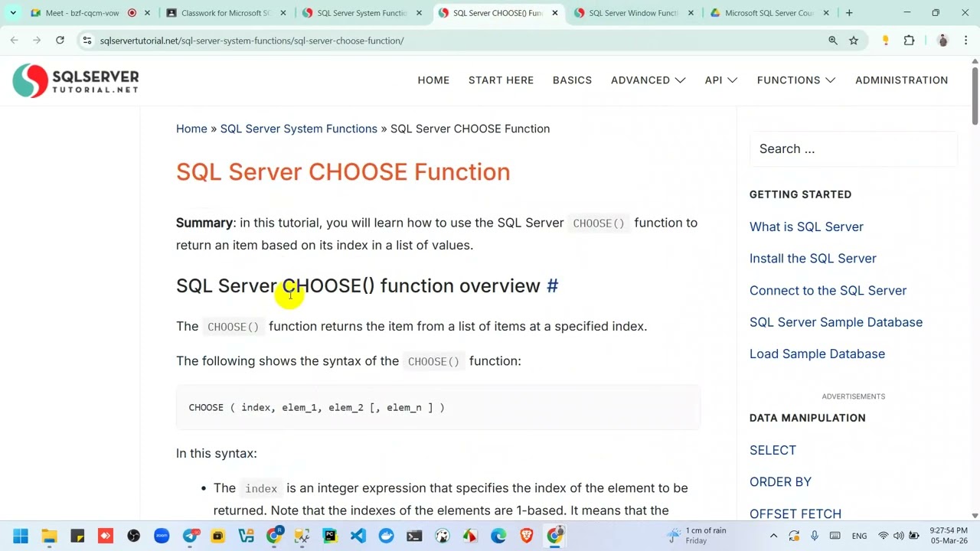Close the SQL Server System Functions tab
Image resolution: width=980 pixels, height=551 pixels.
[420, 13]
